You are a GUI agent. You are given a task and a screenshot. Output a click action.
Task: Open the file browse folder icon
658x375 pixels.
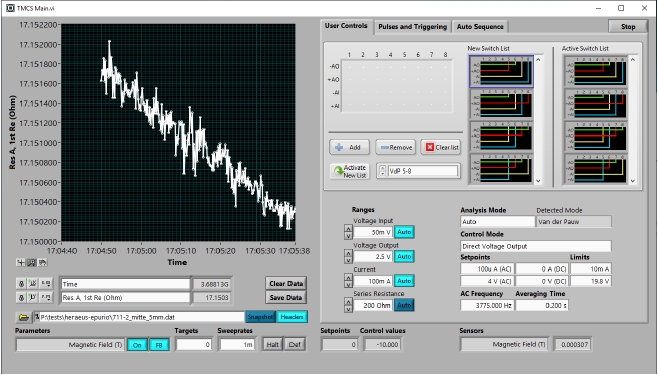point(24,317)
